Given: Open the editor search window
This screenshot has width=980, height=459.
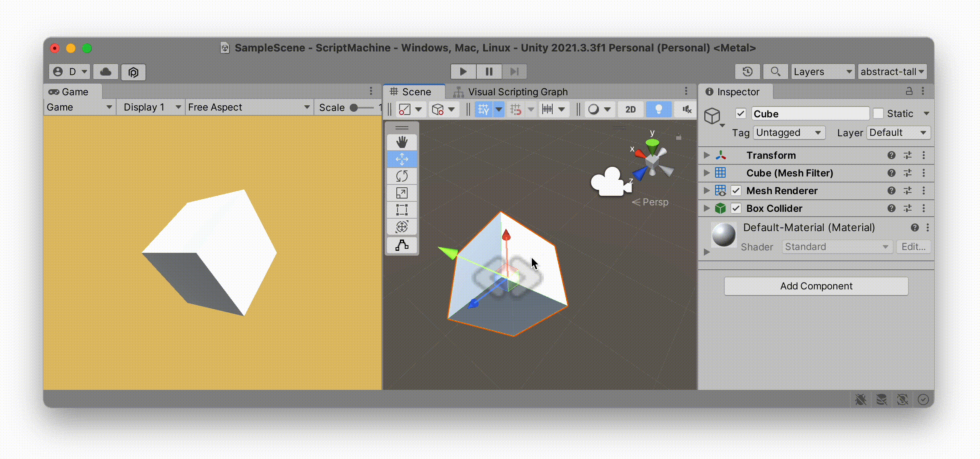Looking at the screenshot, I should point(775,71).
